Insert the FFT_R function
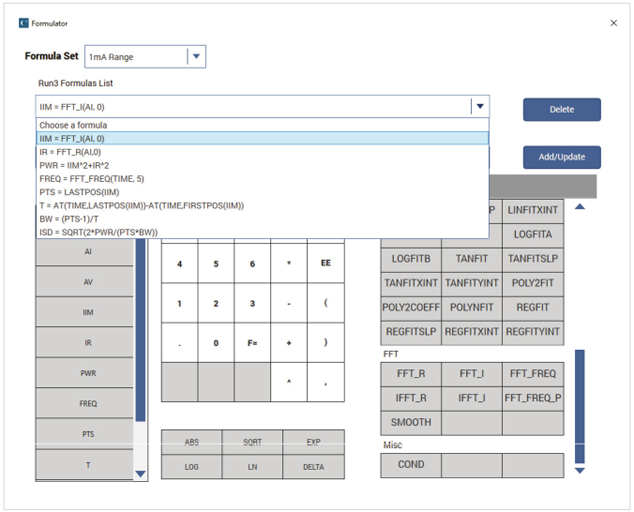 pos(411,374)
